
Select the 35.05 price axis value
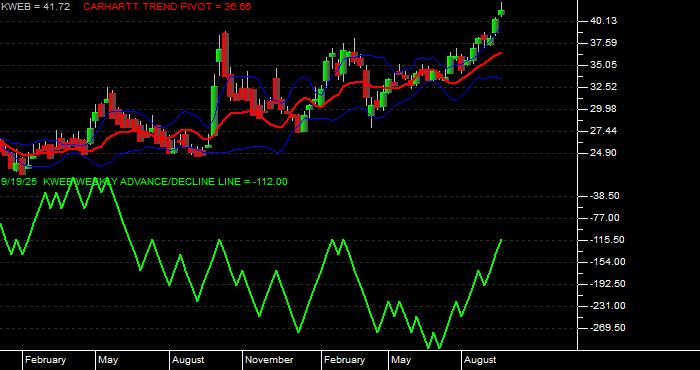click(604, 65)
